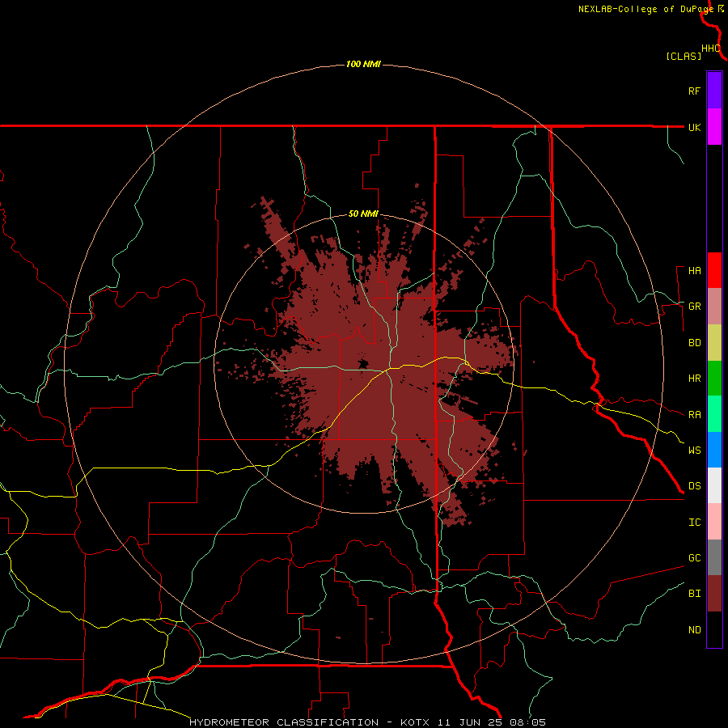The width and height of the screenshot is (728, 728).
Task: Click the HHC product code label
Action: (x=711, y=49)
